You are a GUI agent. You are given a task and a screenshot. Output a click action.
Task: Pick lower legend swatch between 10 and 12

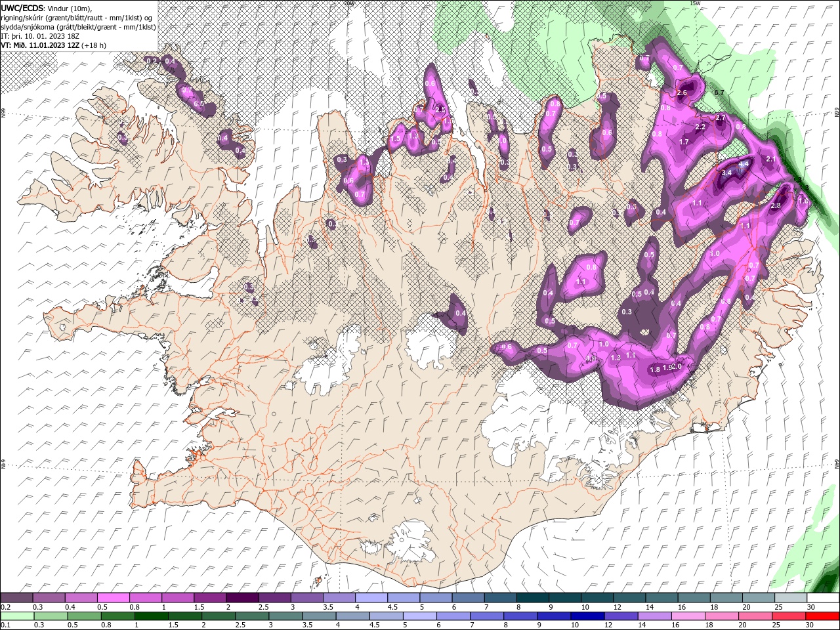[x=588, y=616]
